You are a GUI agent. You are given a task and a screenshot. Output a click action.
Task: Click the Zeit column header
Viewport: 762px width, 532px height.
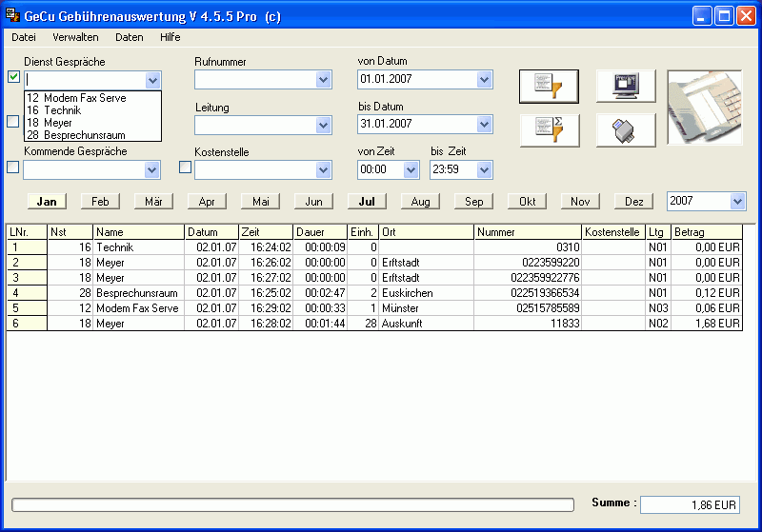pos(266,232)
